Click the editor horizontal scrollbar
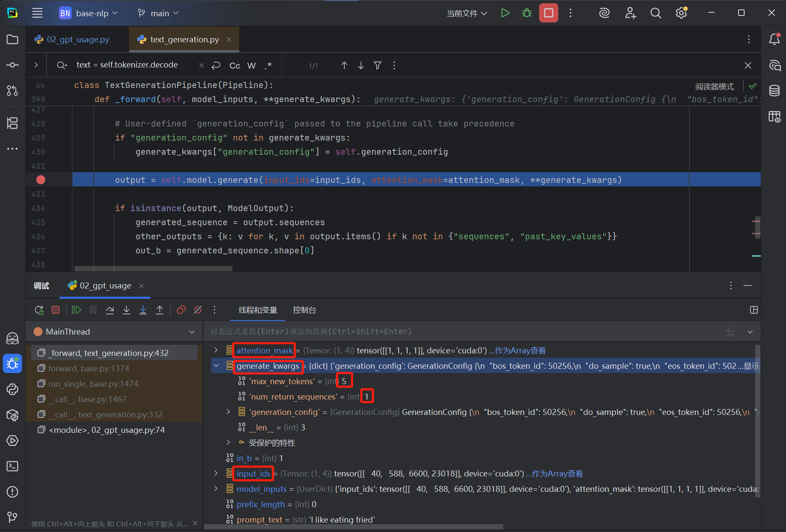786x532 pixels. [x=154, y=269]
